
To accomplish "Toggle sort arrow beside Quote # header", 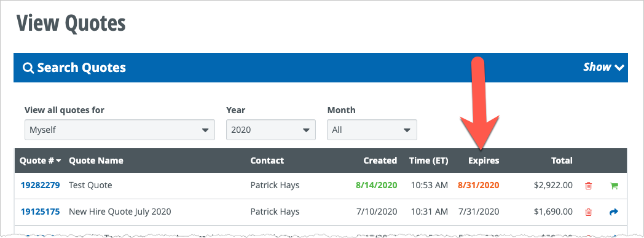I will [x=59, y=161].
